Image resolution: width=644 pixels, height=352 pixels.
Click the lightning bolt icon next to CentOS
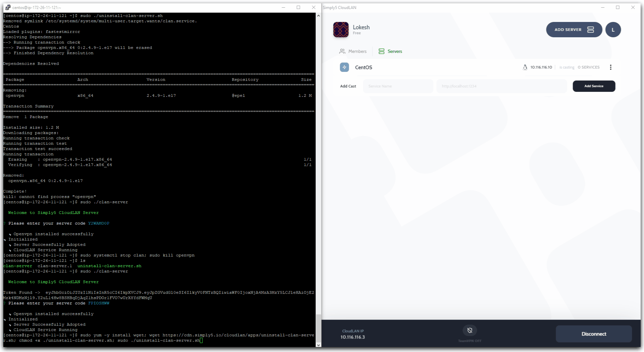pos(344,67)
